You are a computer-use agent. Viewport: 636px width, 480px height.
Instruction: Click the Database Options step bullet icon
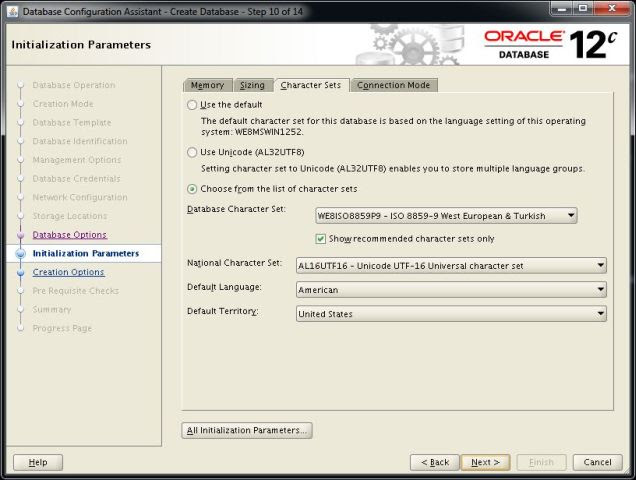point(20,235)
